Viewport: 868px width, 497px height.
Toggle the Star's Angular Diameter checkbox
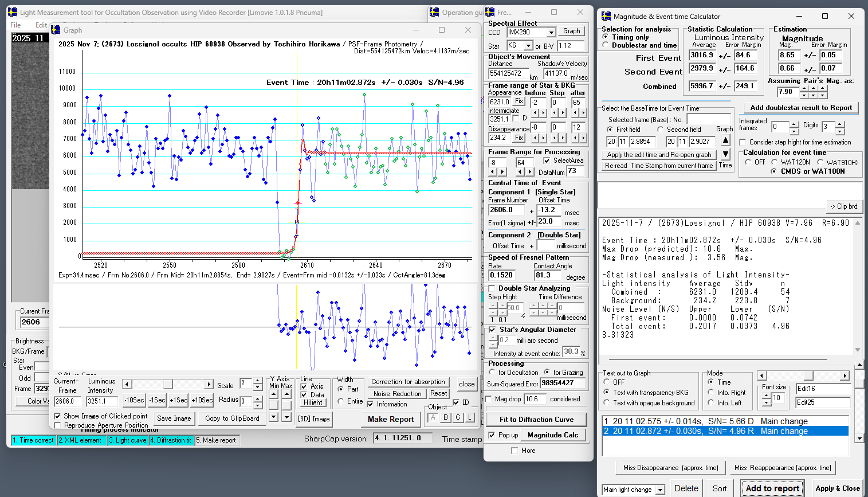[492, 330]
